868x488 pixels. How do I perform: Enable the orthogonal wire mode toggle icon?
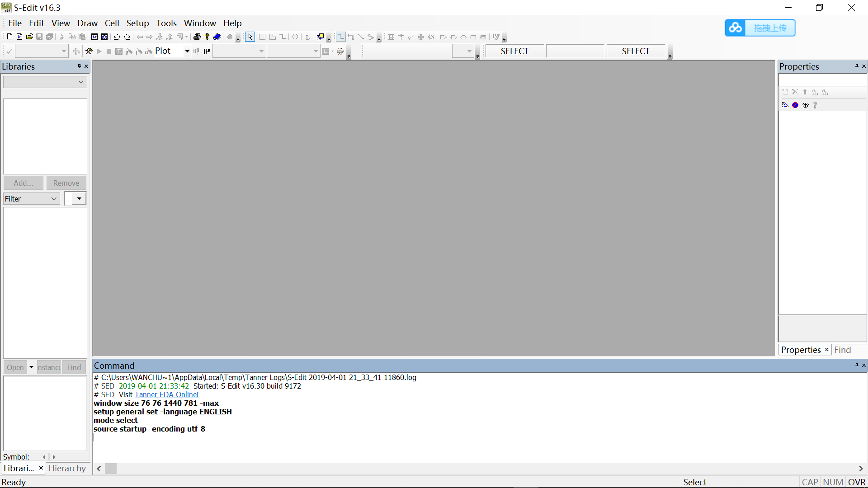(341, 37)
